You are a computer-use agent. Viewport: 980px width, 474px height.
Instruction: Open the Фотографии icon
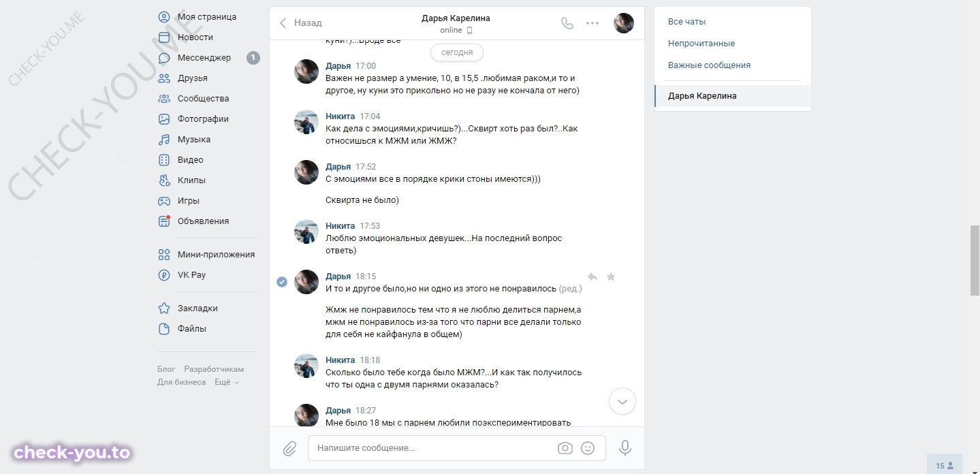[164, 119]
